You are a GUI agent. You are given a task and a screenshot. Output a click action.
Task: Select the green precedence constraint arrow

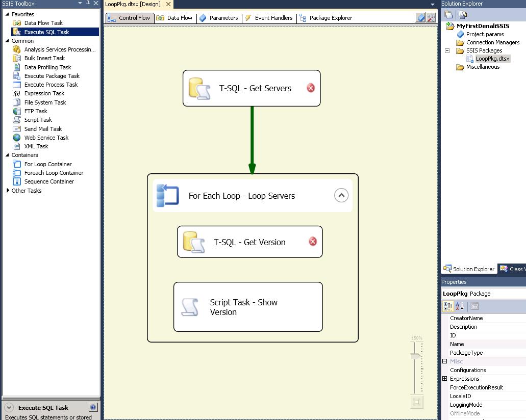point(252,140)
